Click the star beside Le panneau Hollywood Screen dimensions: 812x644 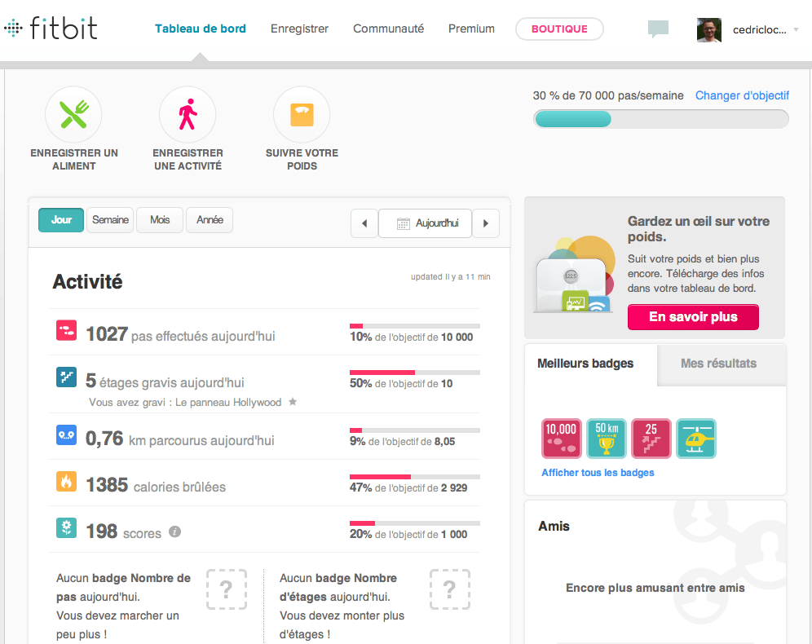point(293,402)
